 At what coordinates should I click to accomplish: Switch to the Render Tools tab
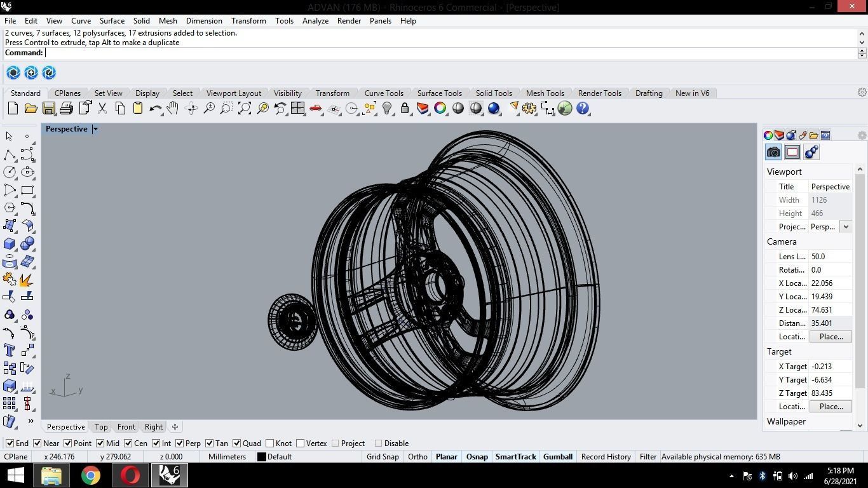[x=600, y=93]
